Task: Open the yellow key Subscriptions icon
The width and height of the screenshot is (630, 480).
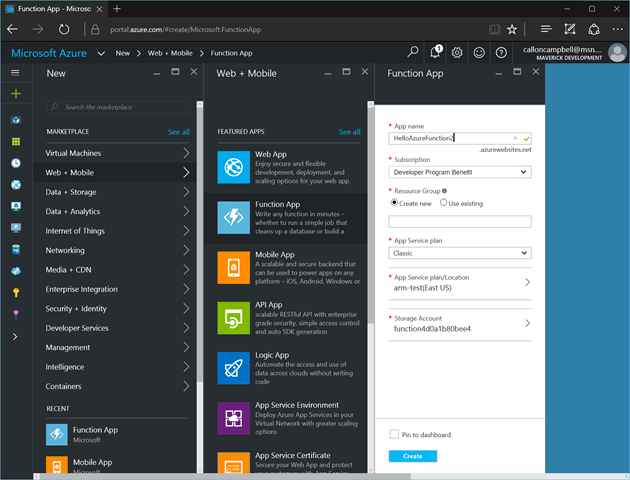Action: (x=16, y=292)
